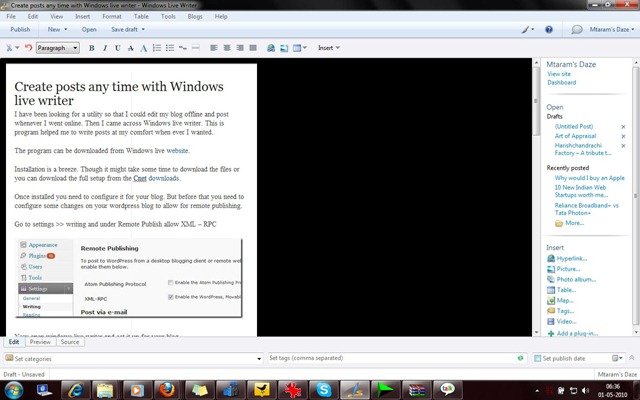Align text to the left

pos(213,48)
